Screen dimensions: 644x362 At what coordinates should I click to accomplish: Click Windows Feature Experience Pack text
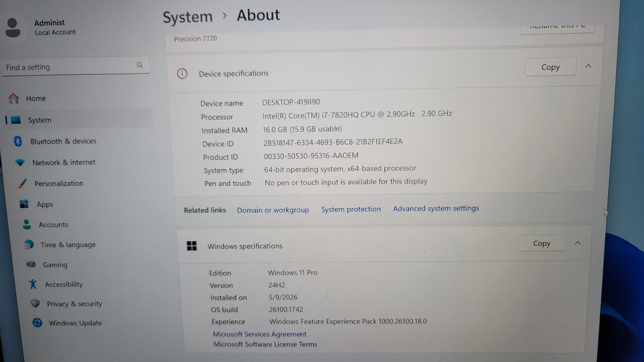coord(348,321)
